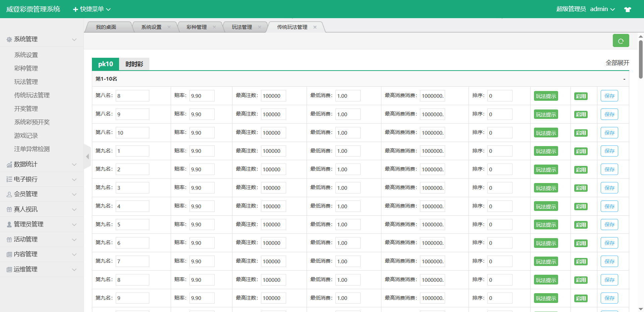
Task: Toggle 启用 for 第九名 5 row
Action: click(581, 225)
